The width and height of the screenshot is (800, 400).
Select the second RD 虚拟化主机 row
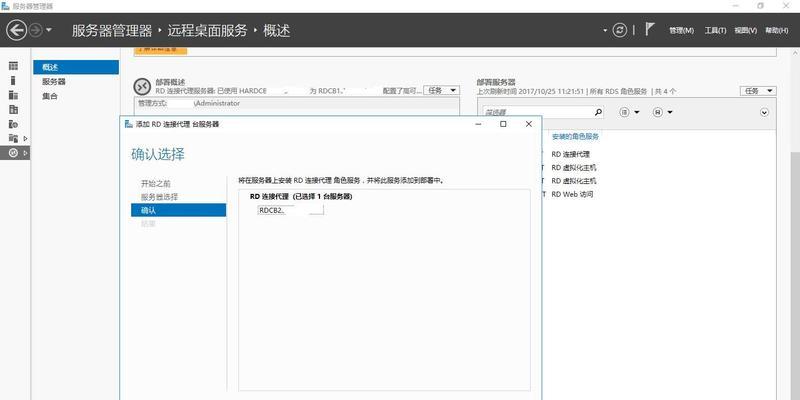click(x=574, y=181)
